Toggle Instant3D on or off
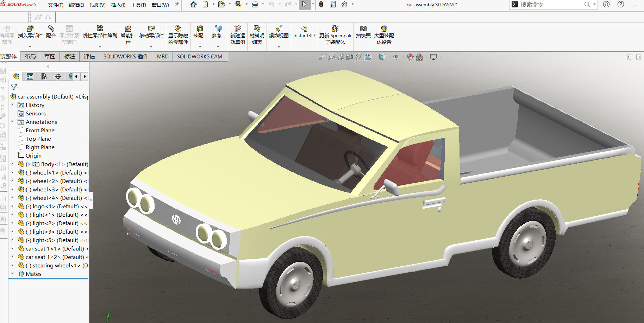 pos(304,32)
